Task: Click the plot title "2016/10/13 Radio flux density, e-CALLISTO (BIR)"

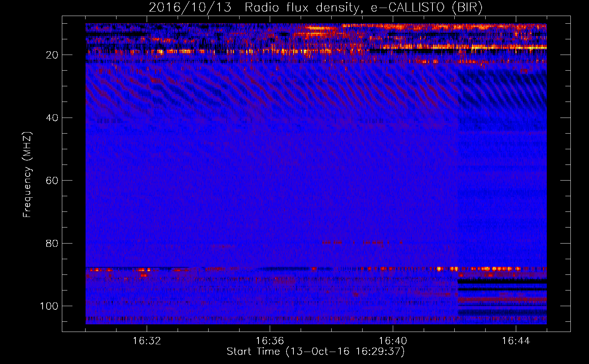Action: 316,8
